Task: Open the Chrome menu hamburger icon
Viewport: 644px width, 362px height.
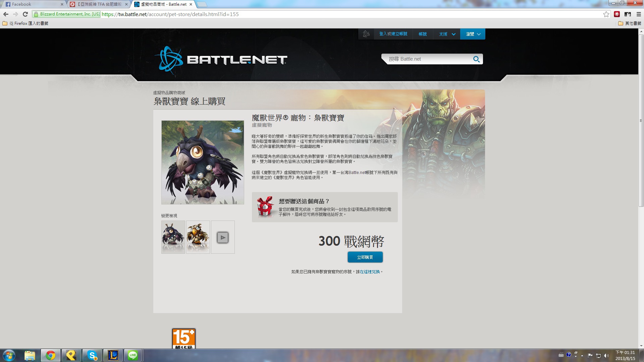Action: coord(639,14)
